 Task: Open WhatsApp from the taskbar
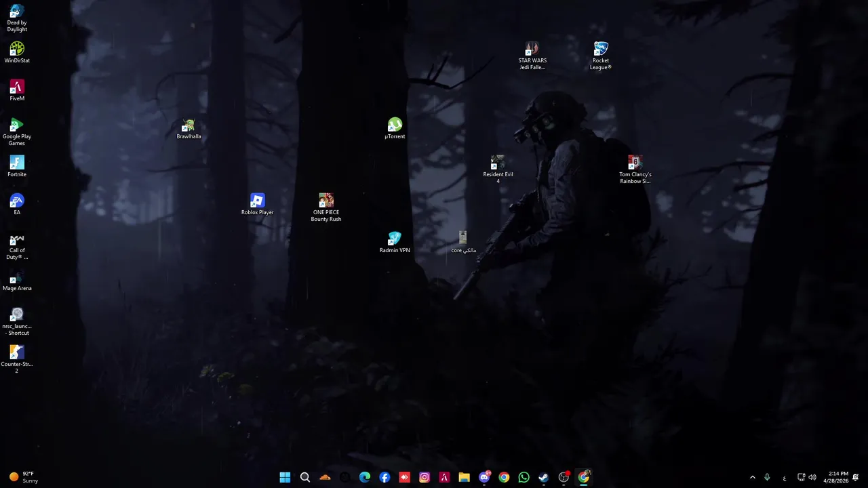[524, 477]
